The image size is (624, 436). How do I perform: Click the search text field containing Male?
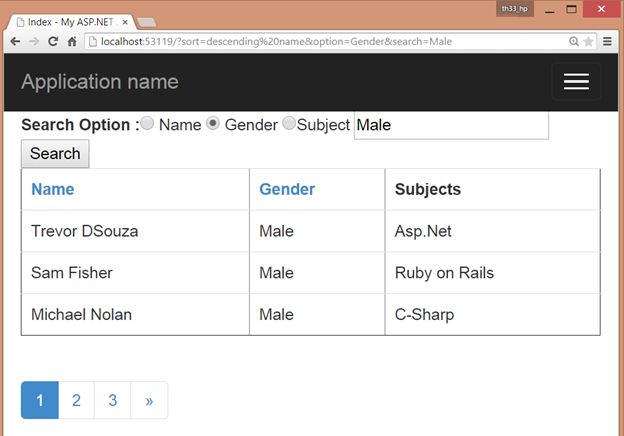(451, 125)
